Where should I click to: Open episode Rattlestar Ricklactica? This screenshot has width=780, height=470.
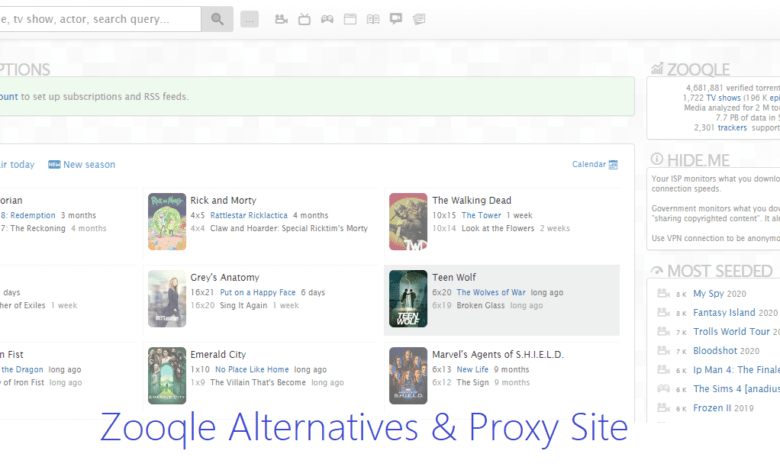pos(248,215)
